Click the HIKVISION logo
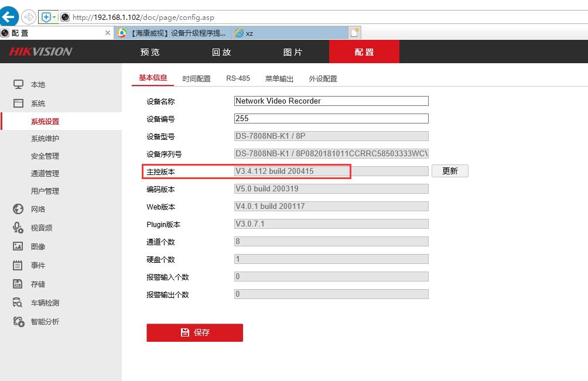The image size is (588, 381). 41,52
